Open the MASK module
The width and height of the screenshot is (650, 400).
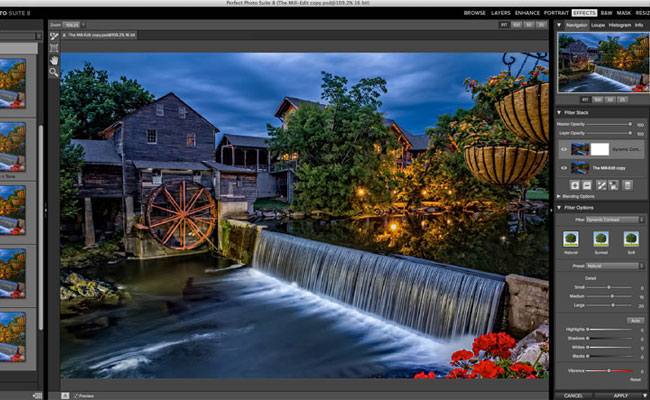[623, 13]
